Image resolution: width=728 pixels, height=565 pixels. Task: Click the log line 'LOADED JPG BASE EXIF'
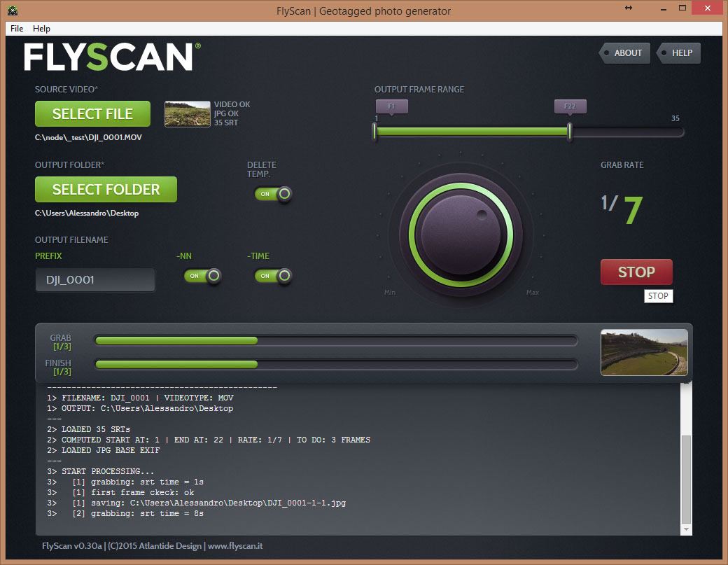103,450
